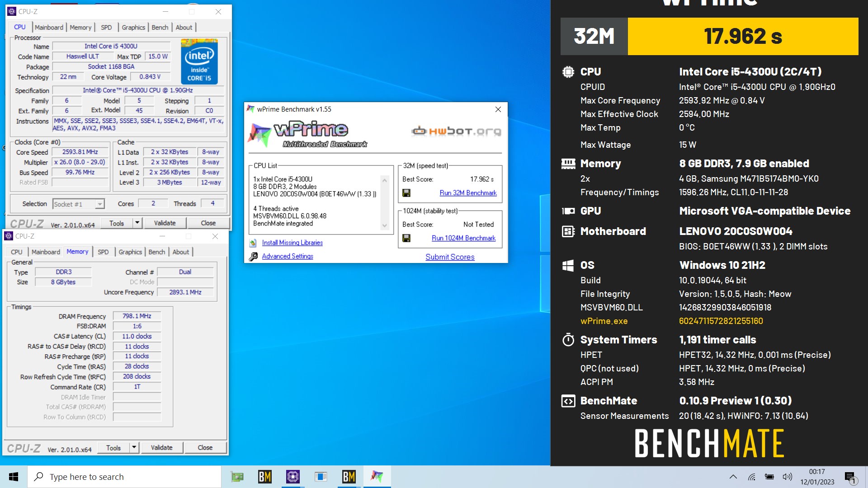Open Mainboard tab in lower CPU-Z
Viewport: 868px width, 488px height.
point(46,252)
